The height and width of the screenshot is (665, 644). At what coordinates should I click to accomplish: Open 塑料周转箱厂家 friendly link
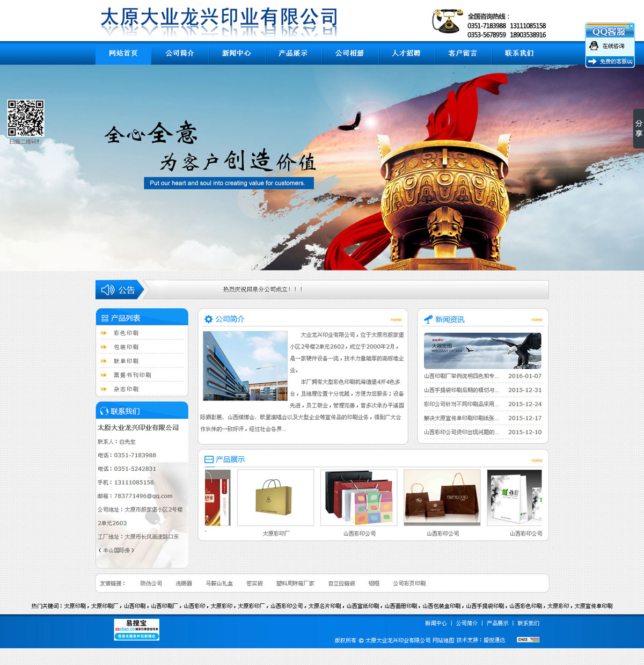pyautogui.click(x=295, y=583)
